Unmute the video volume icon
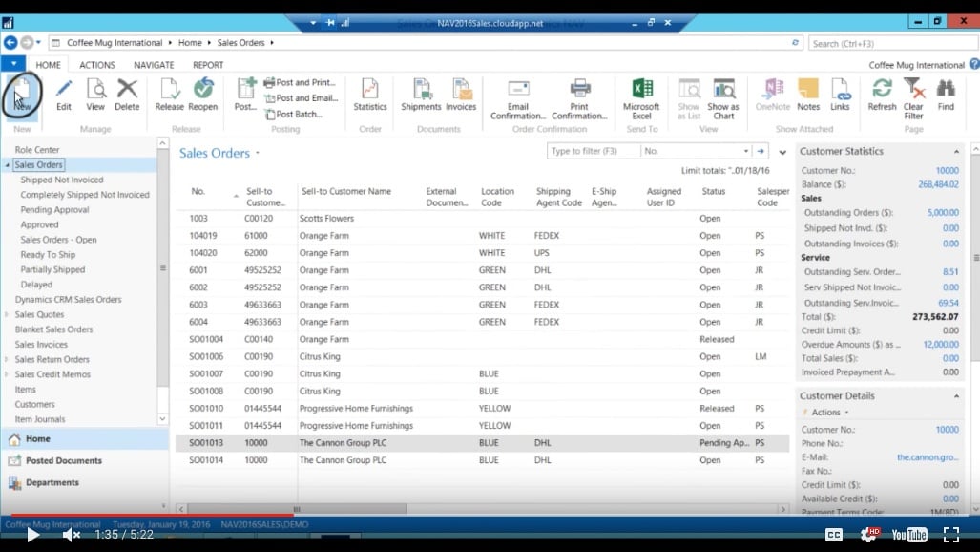Screen dimensions: 980x552 click(x=71, y=535)
